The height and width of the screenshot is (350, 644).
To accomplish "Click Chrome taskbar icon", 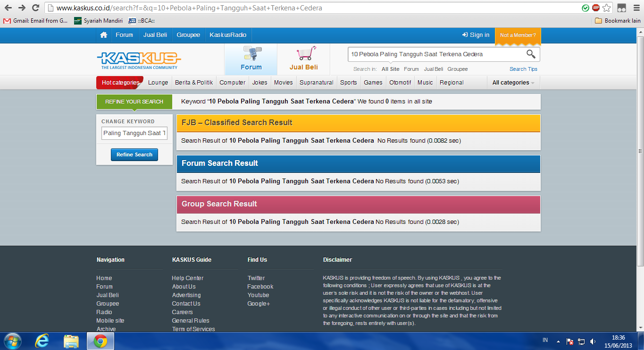I will tap(100, 341).
